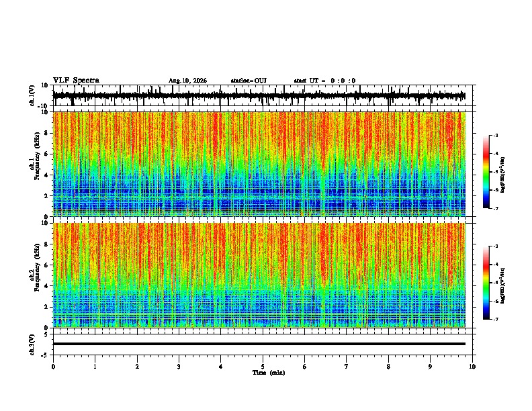Click the 8 kHz tick on ch.2 spectrogram
The image size is (532, 411).
coord(47,244)
